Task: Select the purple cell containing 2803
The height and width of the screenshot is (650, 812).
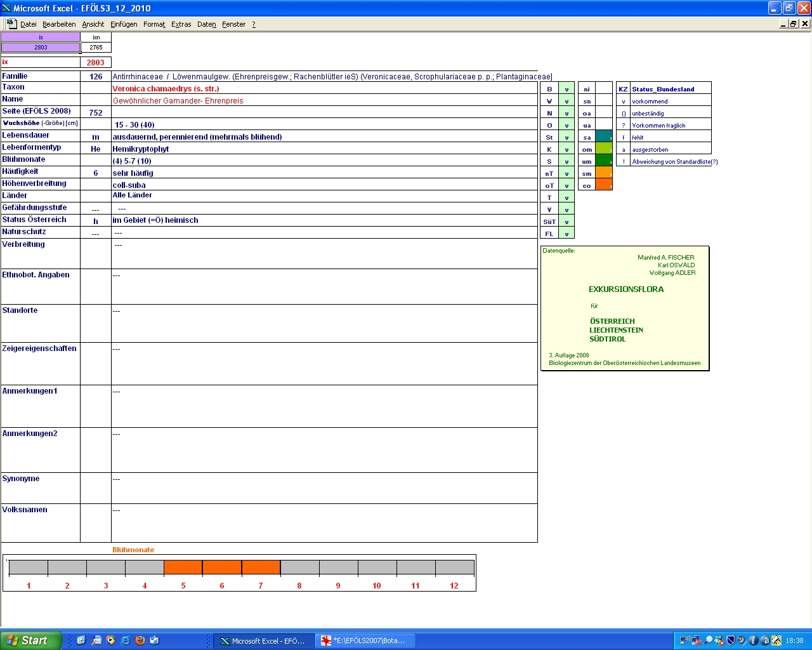Action: pyautogui.click(x=41, y=47)
